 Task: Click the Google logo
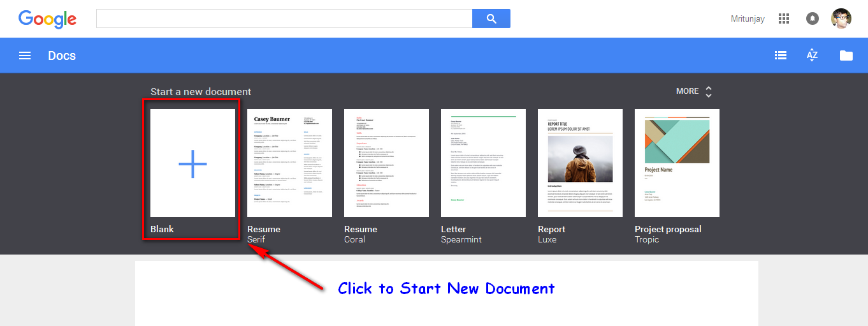[x=47, y=19]
